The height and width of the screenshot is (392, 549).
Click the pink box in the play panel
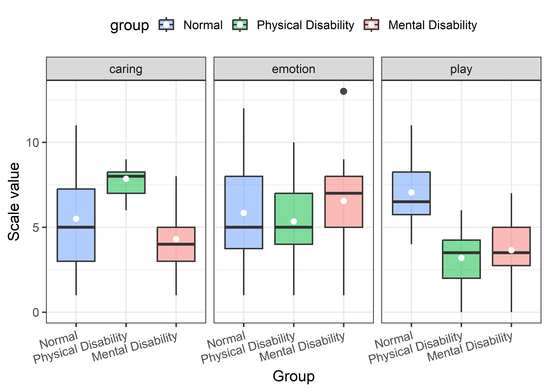click(511, 239)
